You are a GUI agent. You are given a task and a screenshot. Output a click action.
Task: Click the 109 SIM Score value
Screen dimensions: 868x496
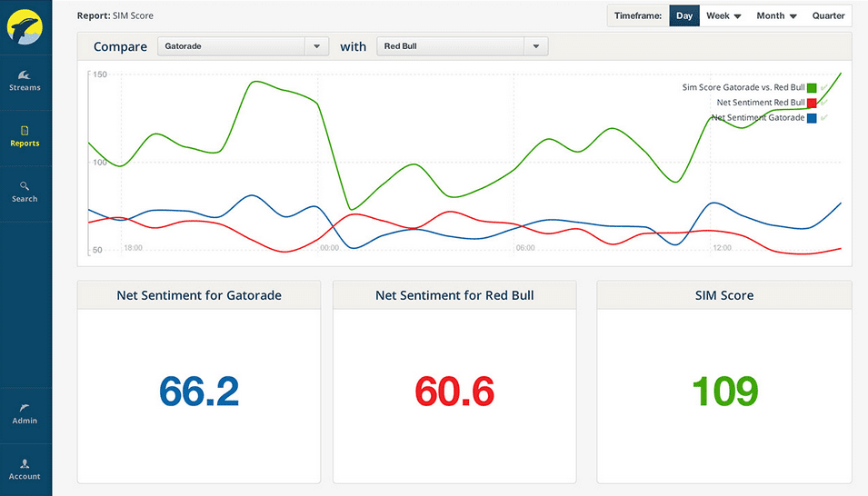[724, 392]
